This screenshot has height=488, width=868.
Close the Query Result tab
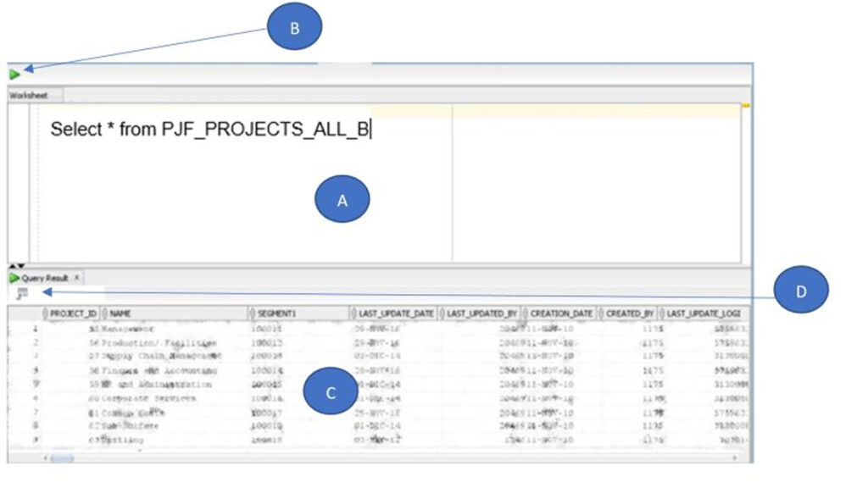click(x=76, y=278)
